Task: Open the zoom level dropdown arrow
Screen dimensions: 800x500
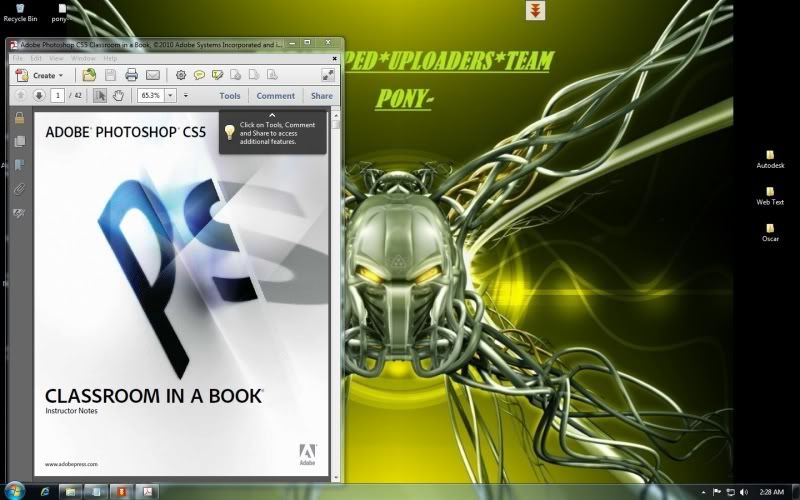Action: tap(170, 95)
